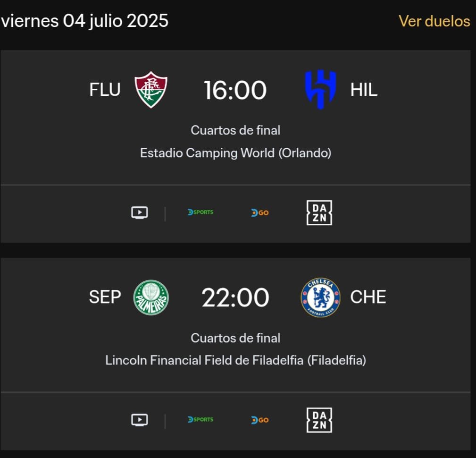This screenshot has width=476, height=458.
Task: Select the 16:00 kickoff time
Action: point(235,90)
